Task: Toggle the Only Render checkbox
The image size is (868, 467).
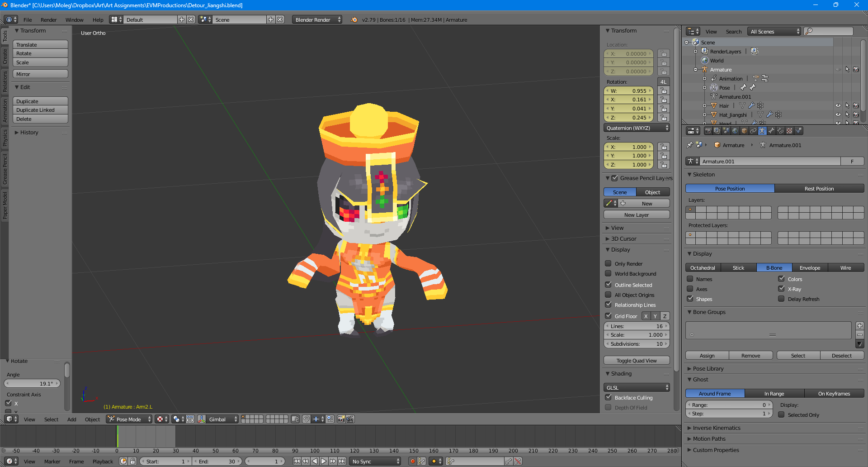Action: 608,263
